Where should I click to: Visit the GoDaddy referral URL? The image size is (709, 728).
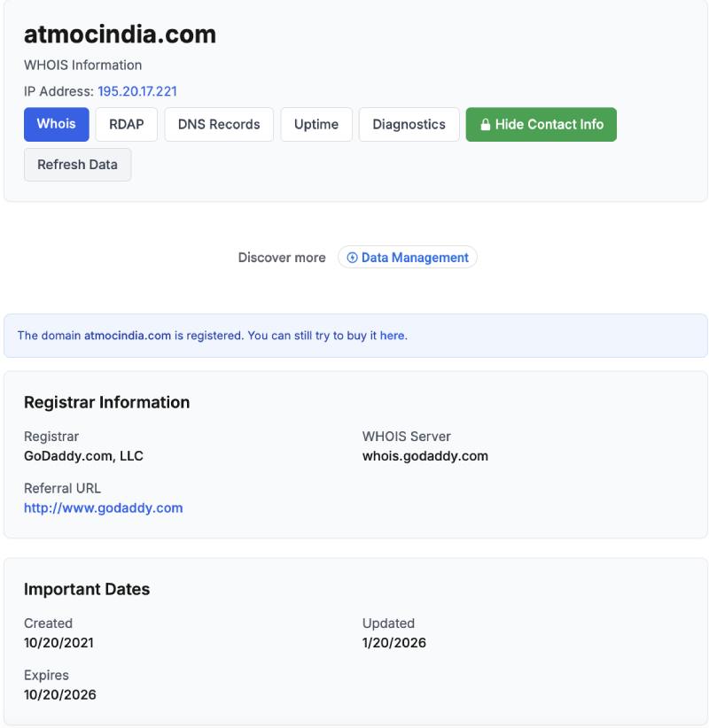pos(103,507)
